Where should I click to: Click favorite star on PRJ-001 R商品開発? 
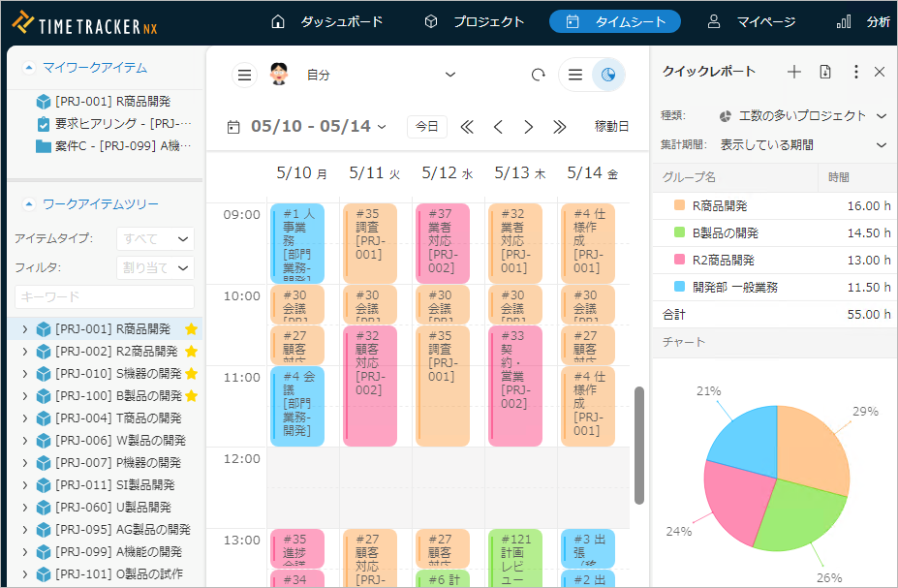tap(191, 329)
